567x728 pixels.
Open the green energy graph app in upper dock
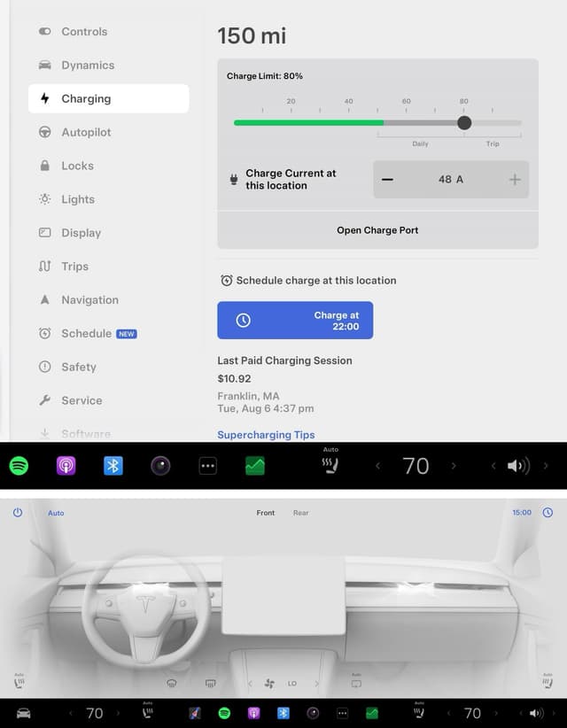255,466
